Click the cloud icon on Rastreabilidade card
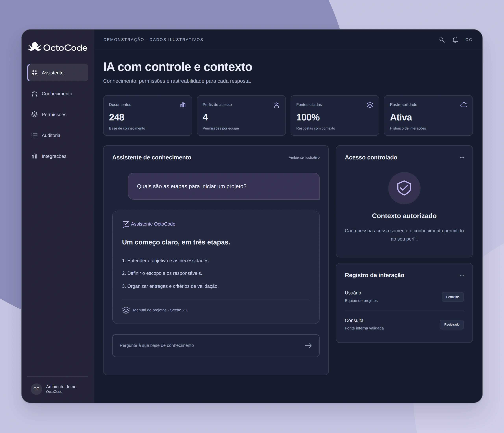The height and width of the screenshot is (433, 504). (x=464, y=105)
